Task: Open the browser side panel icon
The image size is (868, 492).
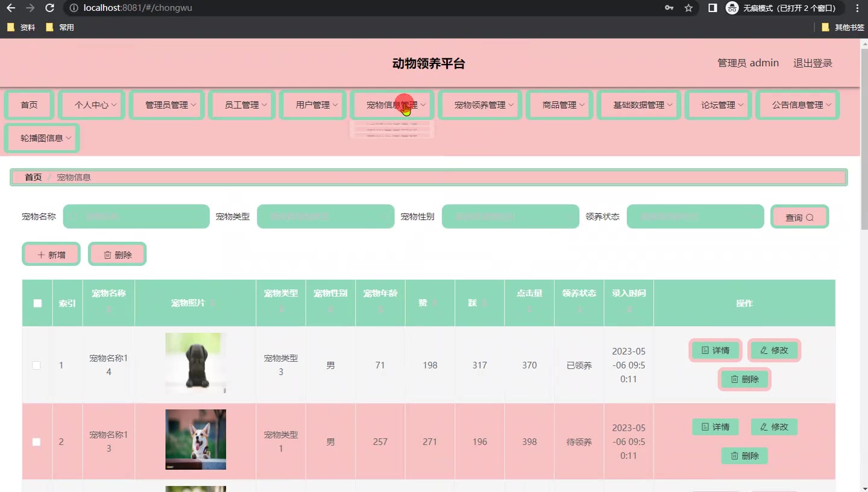Action: coord(712,8)
